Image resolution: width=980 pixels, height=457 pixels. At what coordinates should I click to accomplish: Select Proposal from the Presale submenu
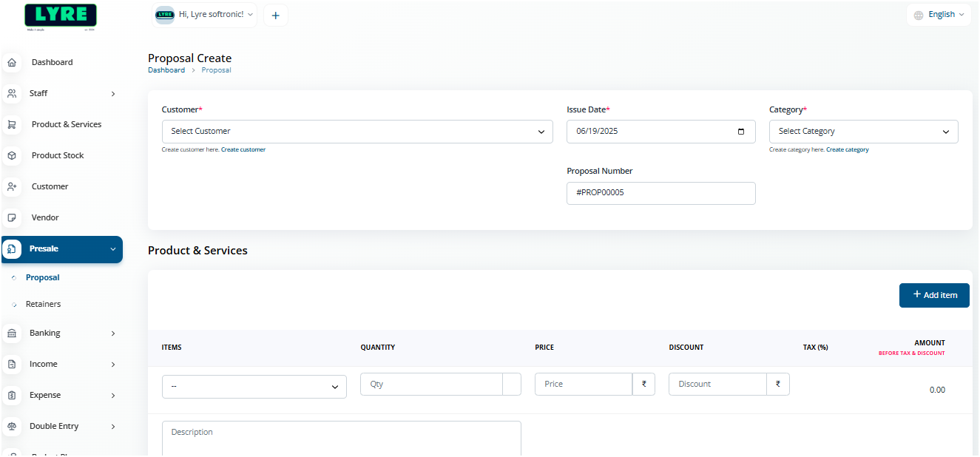click(x=43, y=277)
